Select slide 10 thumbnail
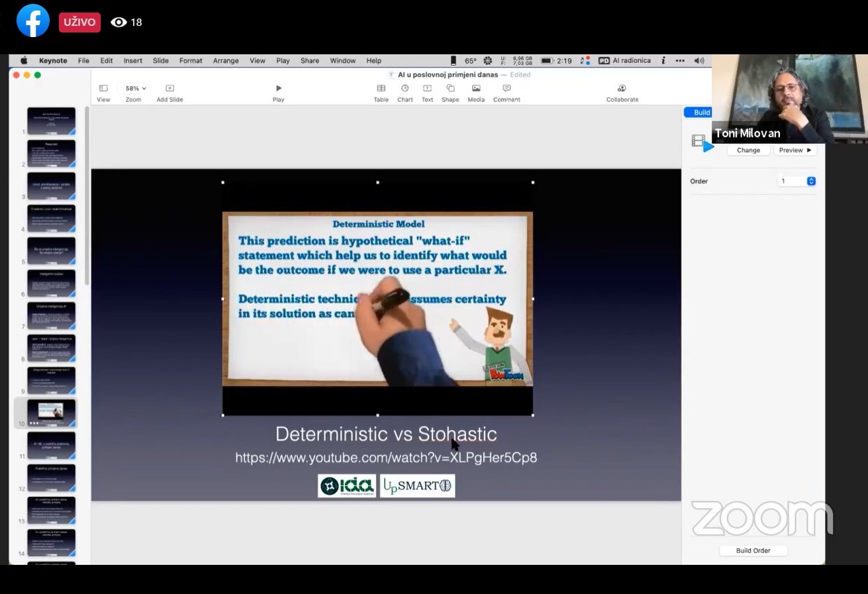Screen dimensions: 868x594 [51, 413]
